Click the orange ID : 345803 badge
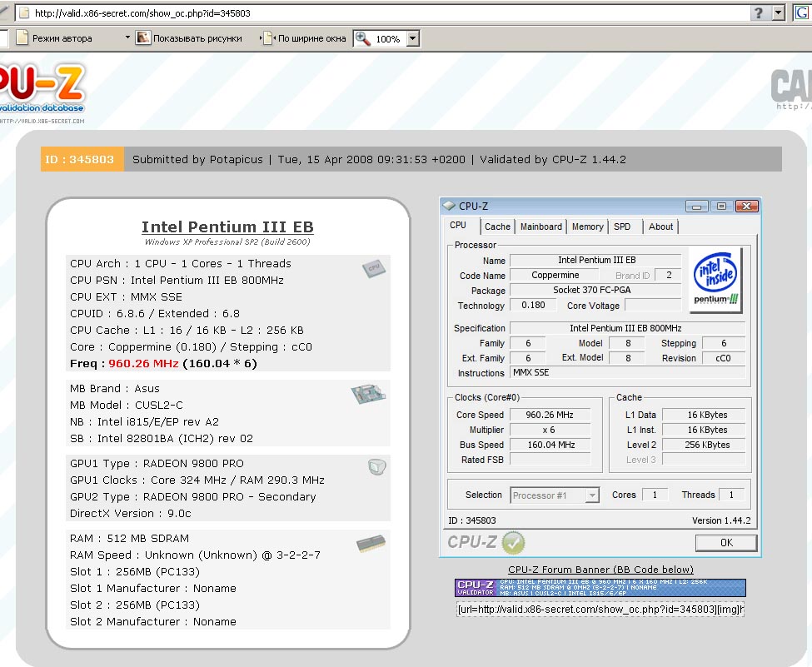Screen dimensions: 812x667 [82, 159]
